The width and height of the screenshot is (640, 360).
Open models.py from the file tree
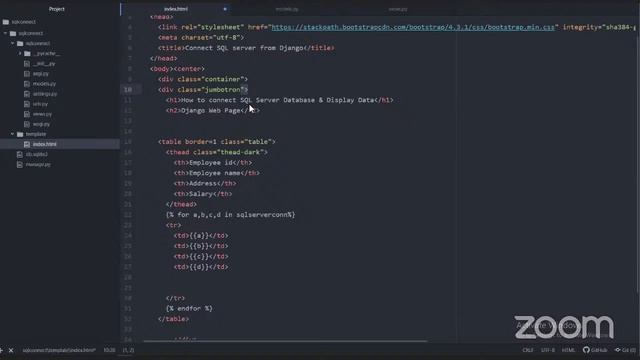tap(44, 84)
